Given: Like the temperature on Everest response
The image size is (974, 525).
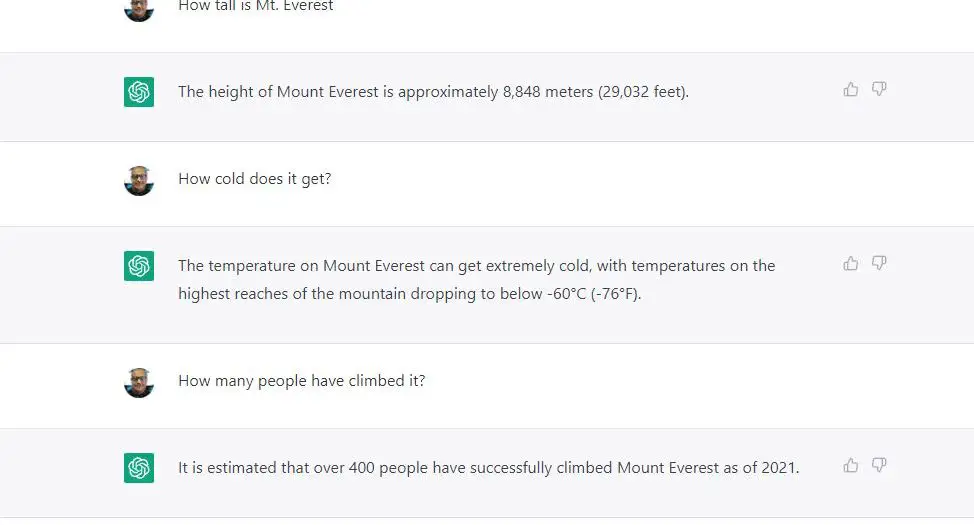Looking at the screenshot, I should [851, 263].
